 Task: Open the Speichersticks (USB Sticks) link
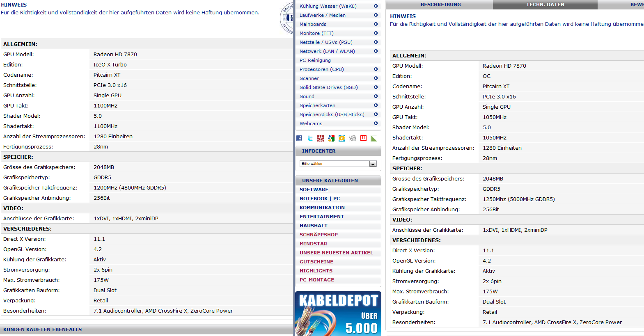(332, 114)
